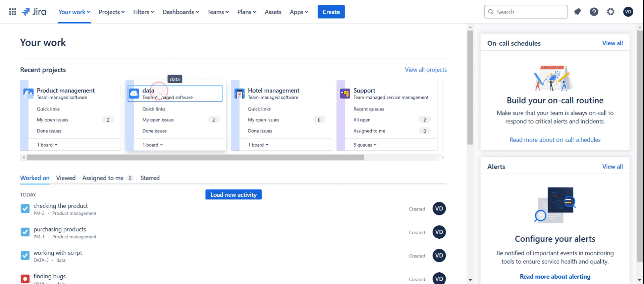Click the alerts illustration
The width and height of the screenshot is (644, 284).
pyautogui.click(x=555, y=205)
